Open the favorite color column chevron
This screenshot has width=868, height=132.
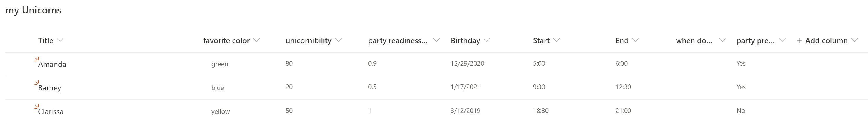pos(256,40)
